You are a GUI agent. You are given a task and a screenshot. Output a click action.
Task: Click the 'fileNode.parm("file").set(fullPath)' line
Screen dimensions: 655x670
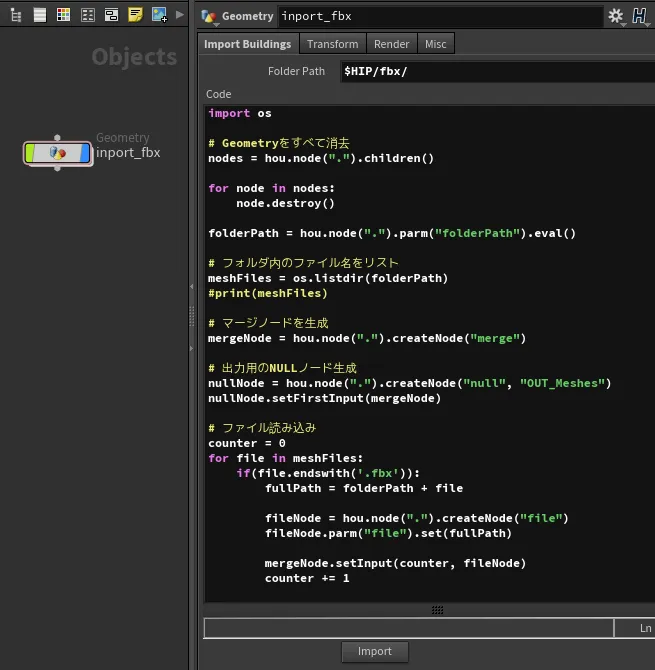(x=388, y=533)
